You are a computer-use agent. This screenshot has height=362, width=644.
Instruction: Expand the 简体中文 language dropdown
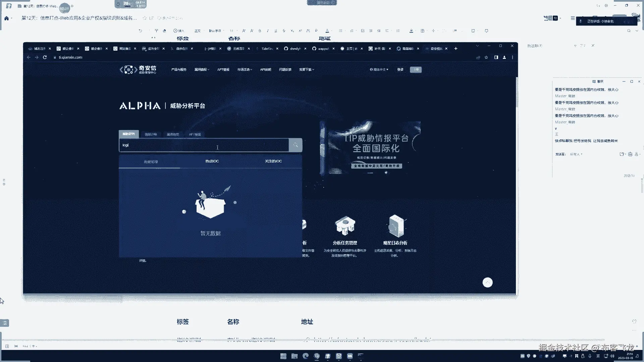(379, 70)
